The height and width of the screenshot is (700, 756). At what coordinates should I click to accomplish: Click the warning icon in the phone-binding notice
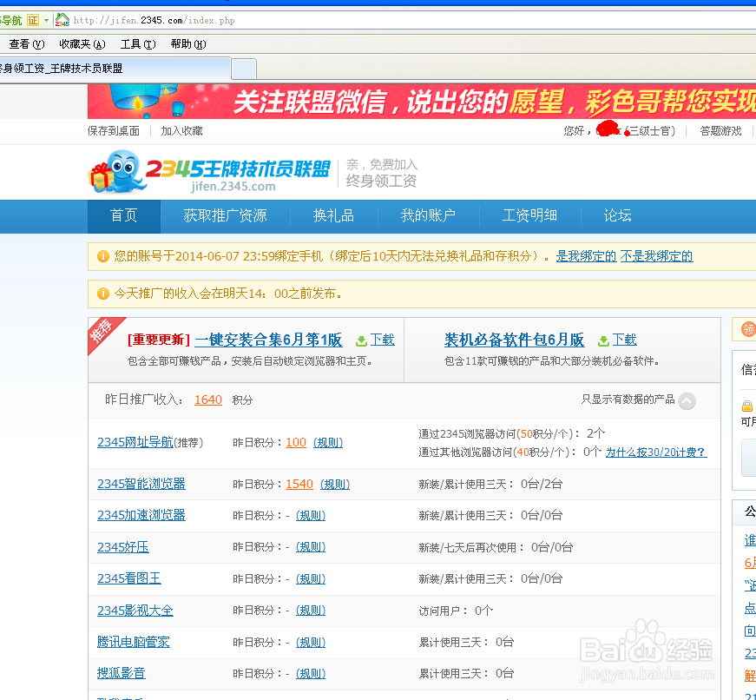point(104,256)
